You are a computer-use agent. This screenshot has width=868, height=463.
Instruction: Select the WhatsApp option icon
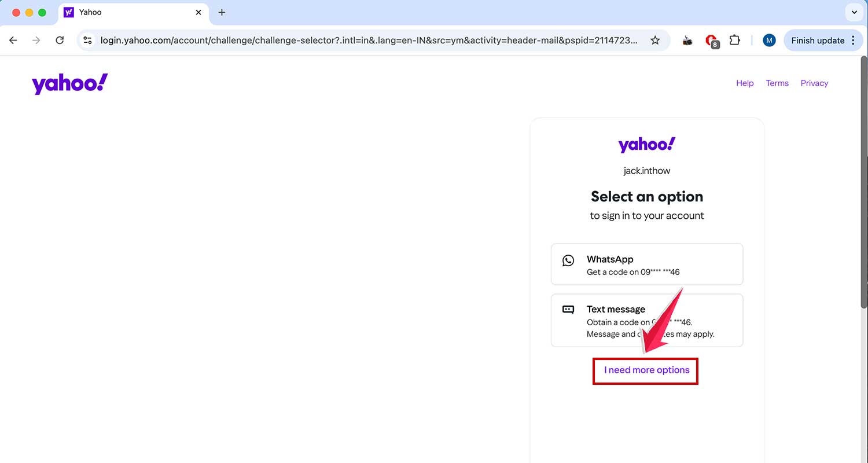coord(568,260)
